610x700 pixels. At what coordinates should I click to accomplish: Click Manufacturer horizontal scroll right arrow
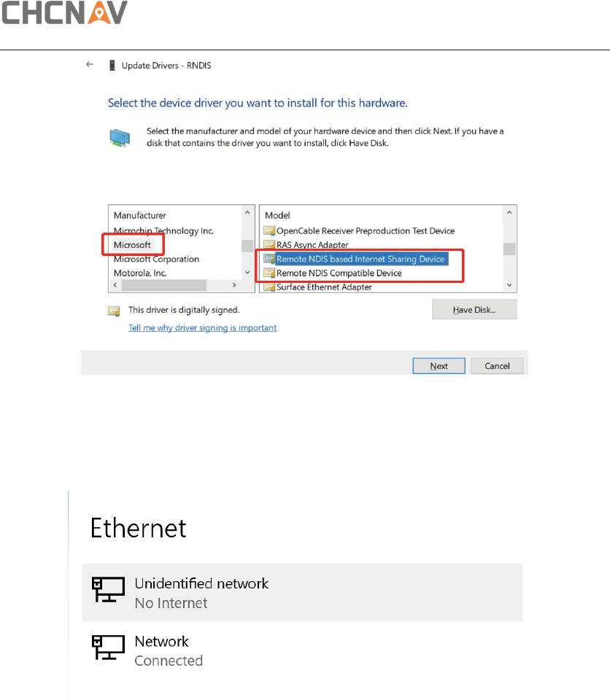(x=234, y=285)
